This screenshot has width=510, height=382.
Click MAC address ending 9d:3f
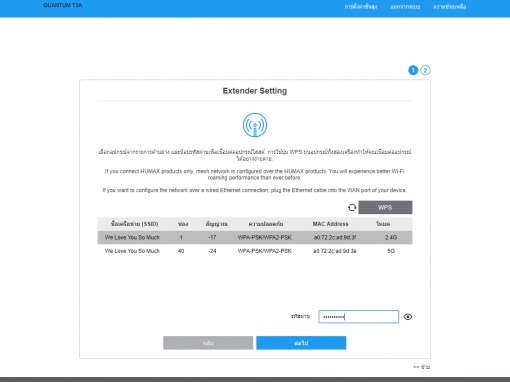[x=335, y=237]
